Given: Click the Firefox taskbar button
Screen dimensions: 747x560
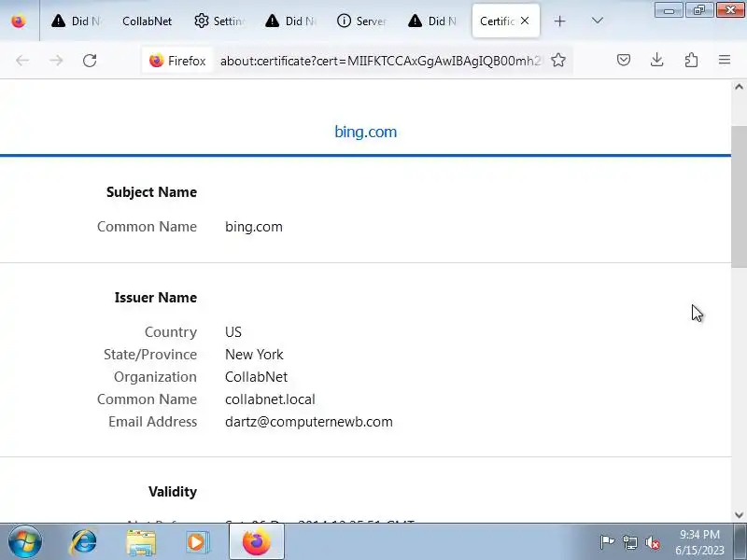Looking at the screenshot, I should pos(257,542).
